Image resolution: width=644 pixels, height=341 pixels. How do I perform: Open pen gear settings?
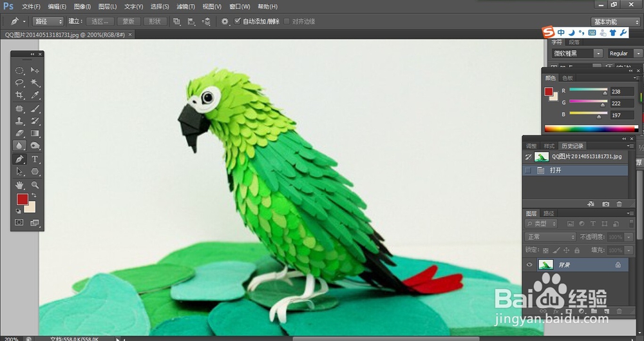[x=225, y=21]
